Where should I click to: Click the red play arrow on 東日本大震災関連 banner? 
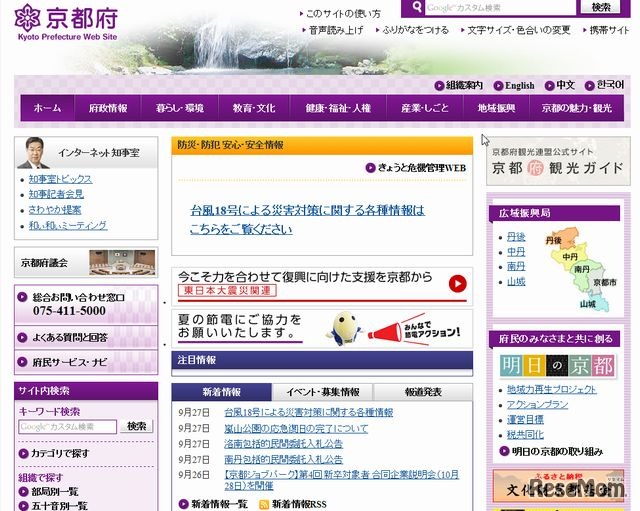457,283
